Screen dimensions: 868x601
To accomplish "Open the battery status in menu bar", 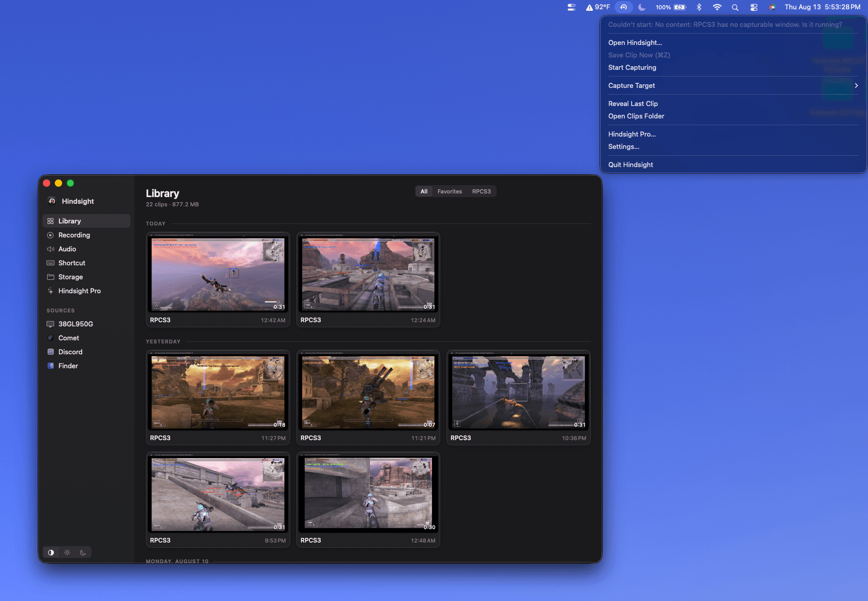I will pyautogui.click(x=671, y=7).
